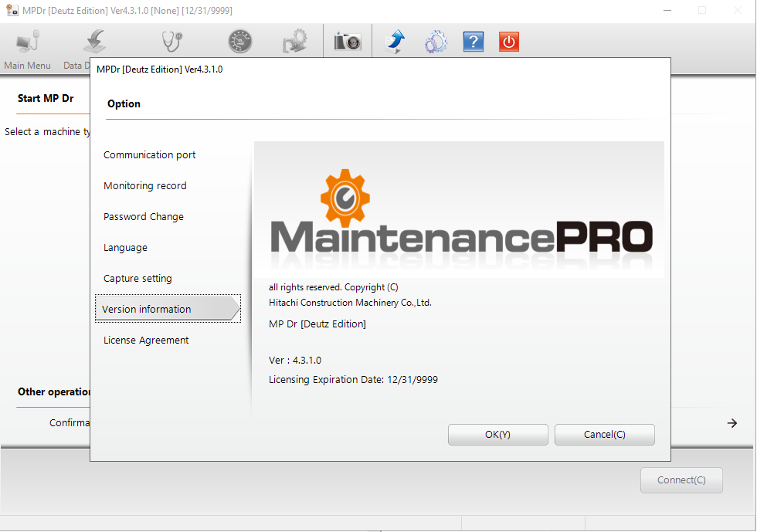Select Password Change option
Image resolution: width=757 pixels, height=532 pixels.
[x=143, y=216]
